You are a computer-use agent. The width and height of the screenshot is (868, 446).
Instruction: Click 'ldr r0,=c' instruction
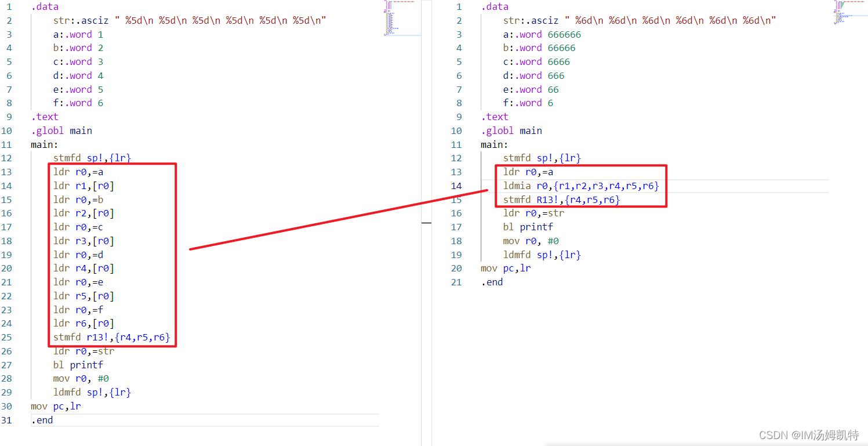coord(78,227)
